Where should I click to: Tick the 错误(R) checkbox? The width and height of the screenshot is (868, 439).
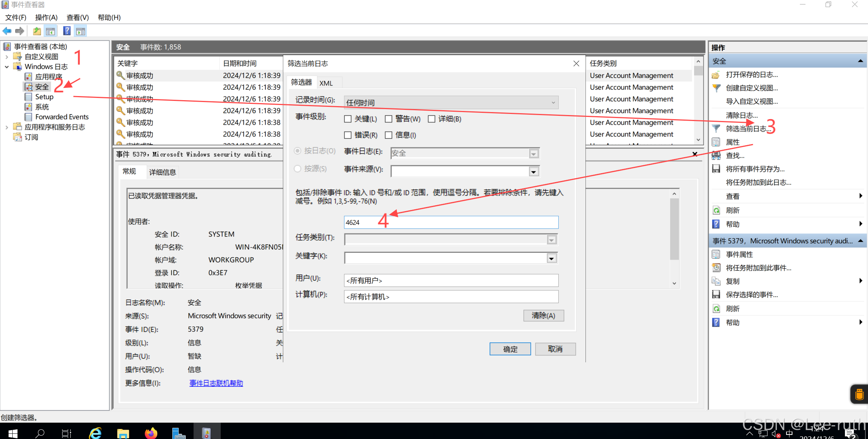(348, 135)
